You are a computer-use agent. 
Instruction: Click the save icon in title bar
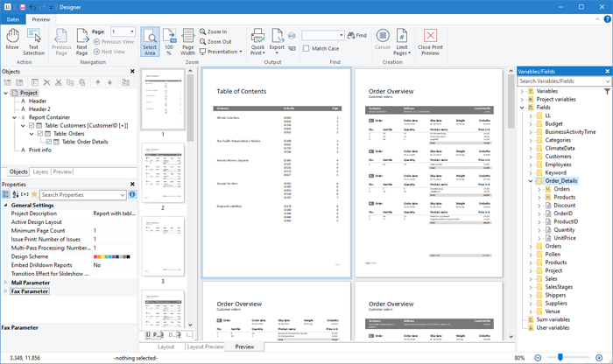pos(22,7)
